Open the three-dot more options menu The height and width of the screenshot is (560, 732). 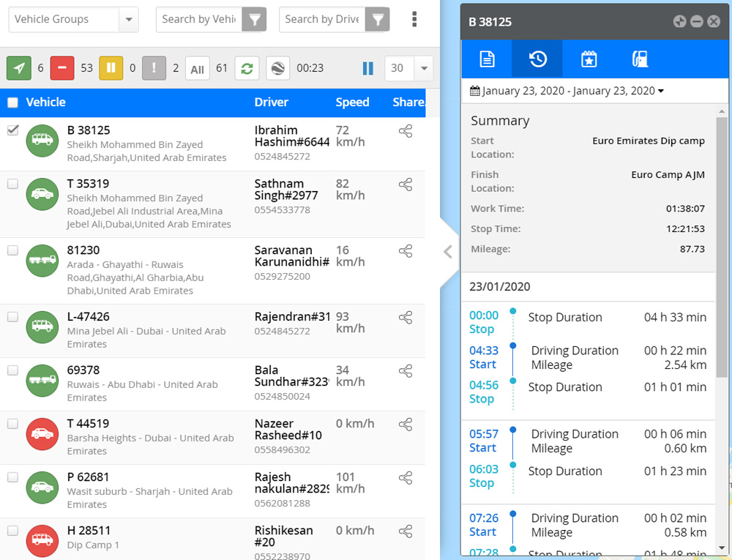pos(414,19)
